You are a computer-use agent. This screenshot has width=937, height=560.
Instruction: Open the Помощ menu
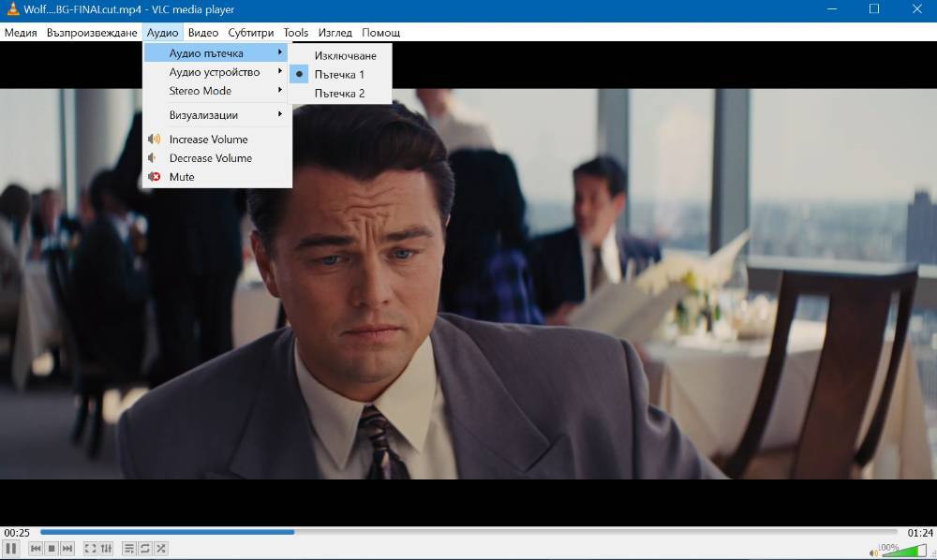tap(380, 33)
